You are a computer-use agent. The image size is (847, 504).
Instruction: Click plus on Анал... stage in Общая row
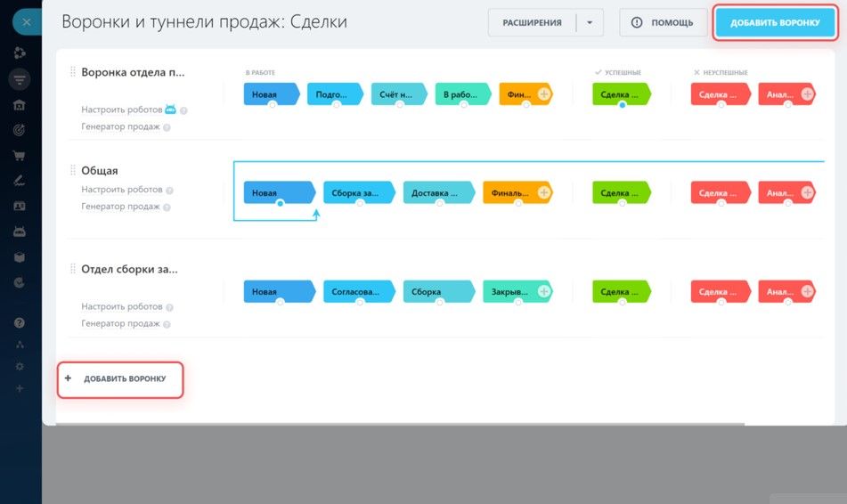pos(807,192)
